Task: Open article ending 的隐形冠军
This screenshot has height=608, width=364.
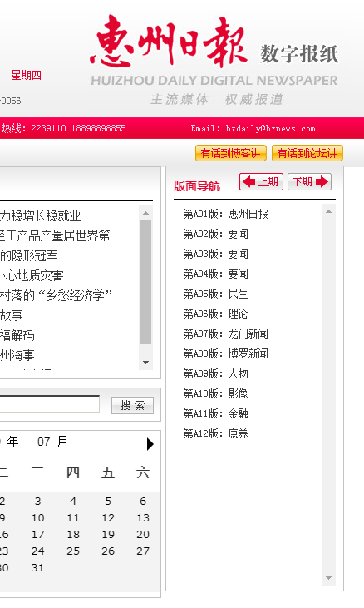Action: click(x=29, y=255)
